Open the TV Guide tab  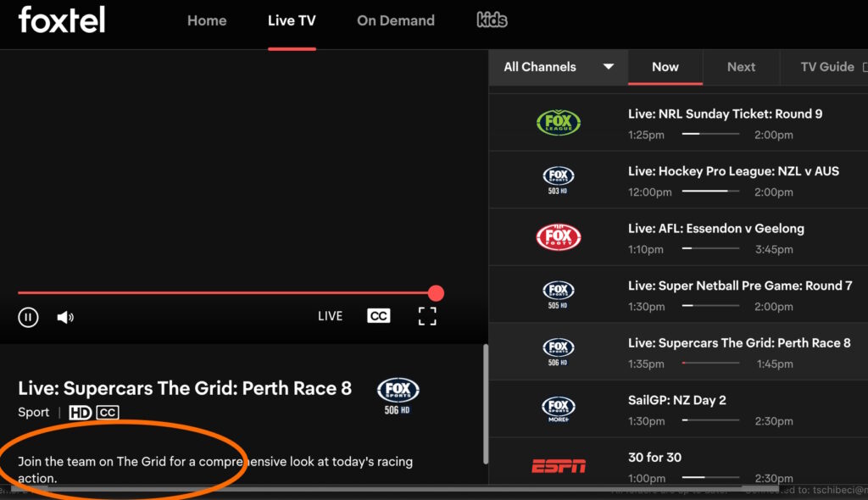coord(827,67)
